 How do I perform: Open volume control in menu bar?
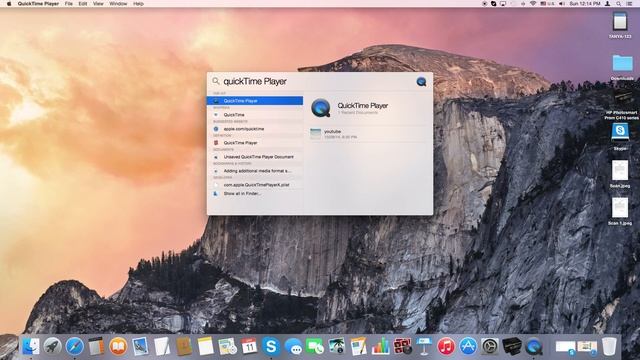pyautogui.click(x=562, y=4)
